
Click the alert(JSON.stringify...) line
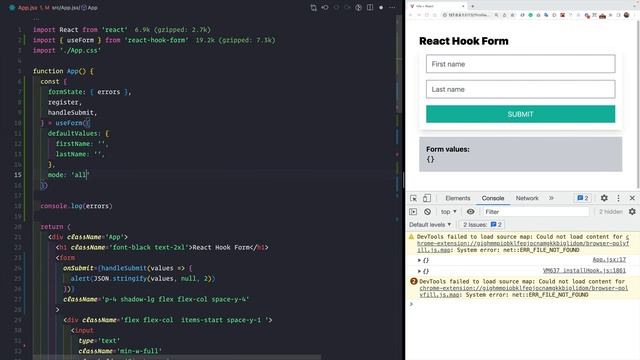point(143,278)
